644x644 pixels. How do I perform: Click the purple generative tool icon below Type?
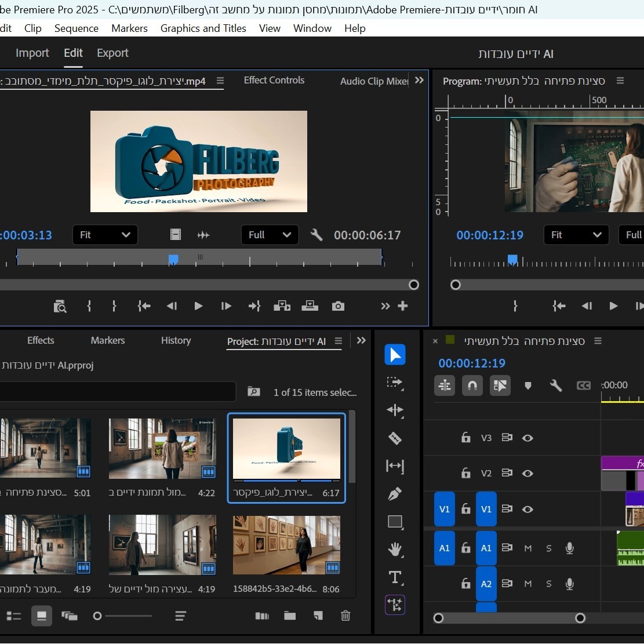(x=395, y=605)
